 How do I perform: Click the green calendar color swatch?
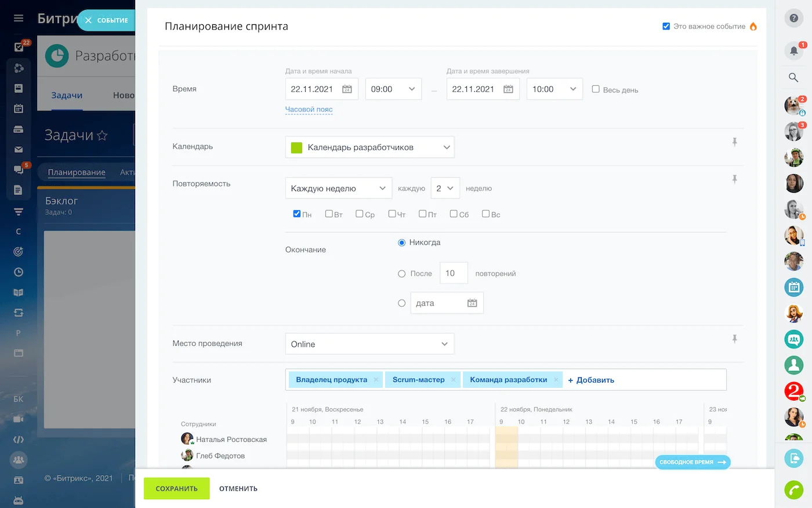(296, 147)
